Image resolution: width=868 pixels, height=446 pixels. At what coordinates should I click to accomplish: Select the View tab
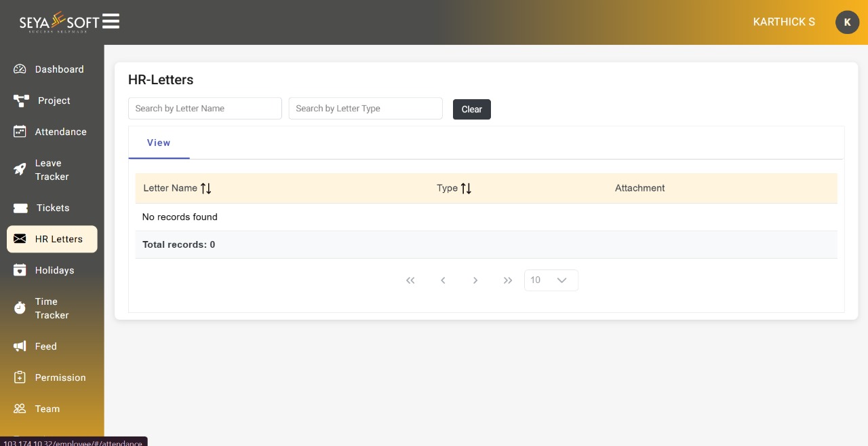159,143
